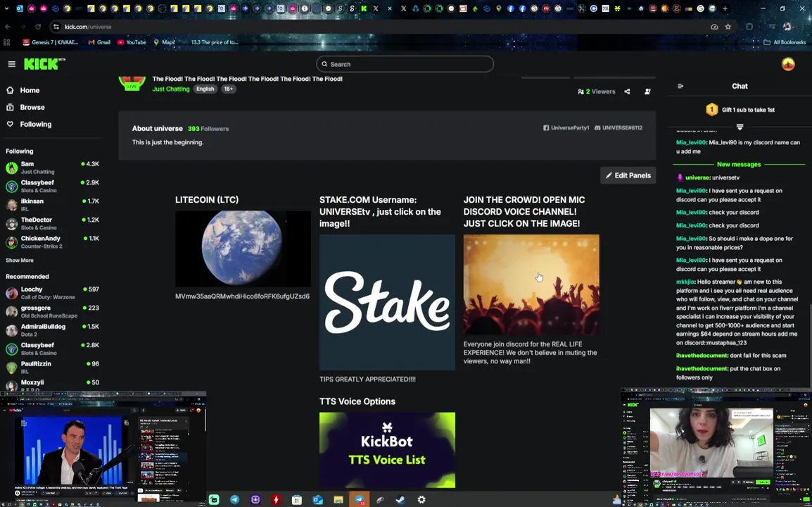Open Outlook from the taskbar
This screenshot has height=507, width=812.
pos(317,500)
